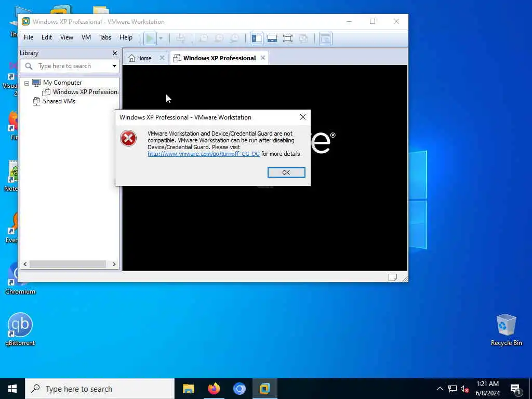Viewport: 532px width, 399px height.
Task: Click the network tray icon
Action: [453, 389]
